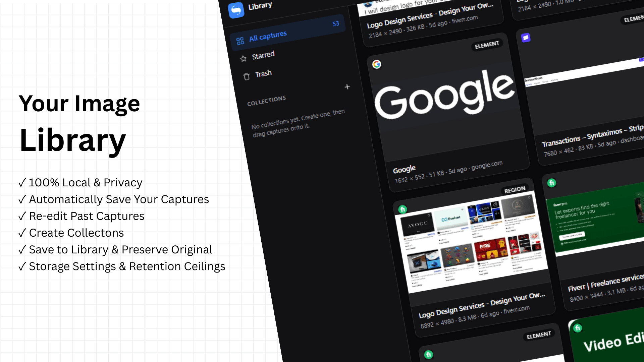Click the trash bin icon in sidebar

click(x=247, y=77)
